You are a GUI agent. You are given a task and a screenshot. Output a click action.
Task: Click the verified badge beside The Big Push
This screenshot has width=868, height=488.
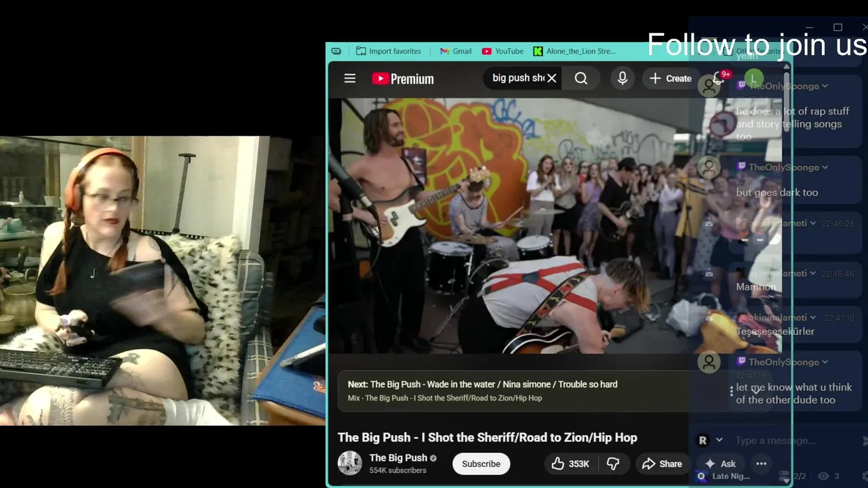[433, 458]
